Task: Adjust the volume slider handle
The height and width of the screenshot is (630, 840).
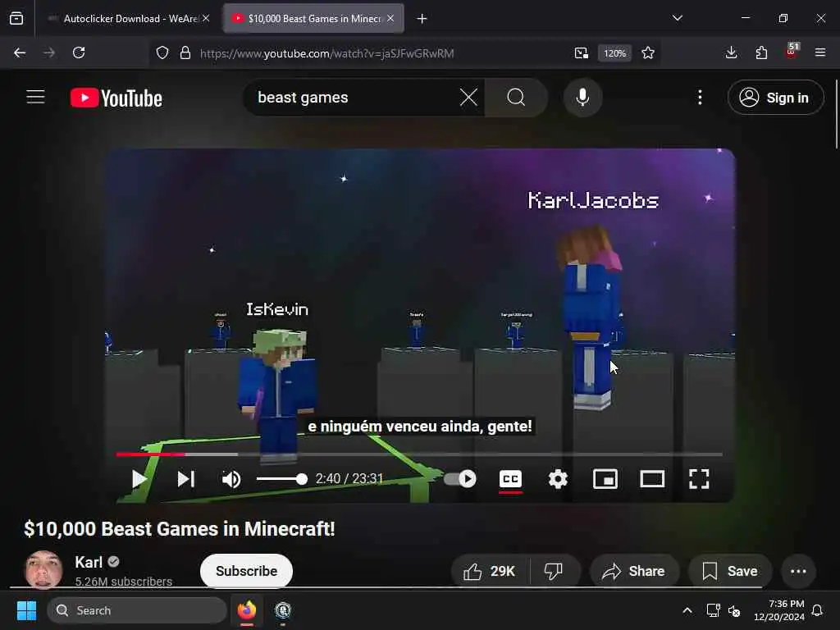Action: click(x=302, y=479)
